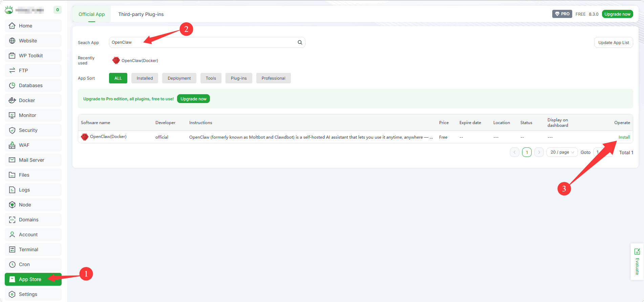
Task: Click Install for OpenClaw(Docker)
Action: (x=624, y=137)
